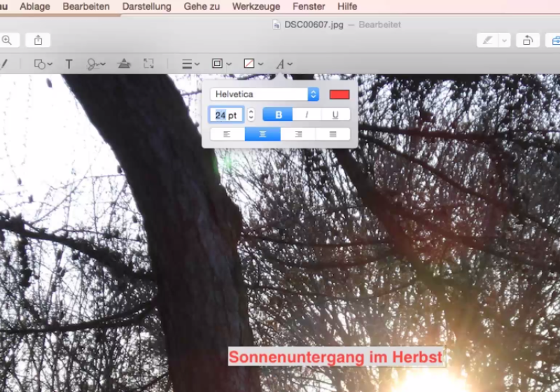The height and width of the screenshot is (392, 560).
Task: Click the 24 pt font size field
Action: point(226,115)
